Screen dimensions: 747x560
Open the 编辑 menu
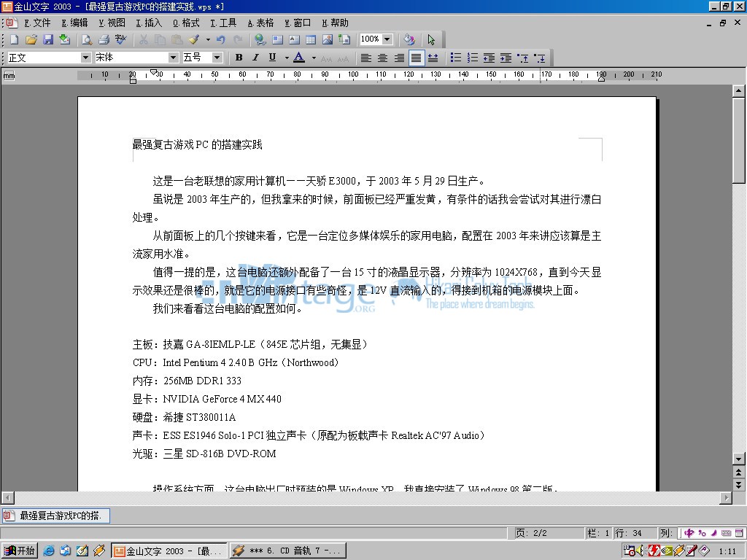(74, 23)
